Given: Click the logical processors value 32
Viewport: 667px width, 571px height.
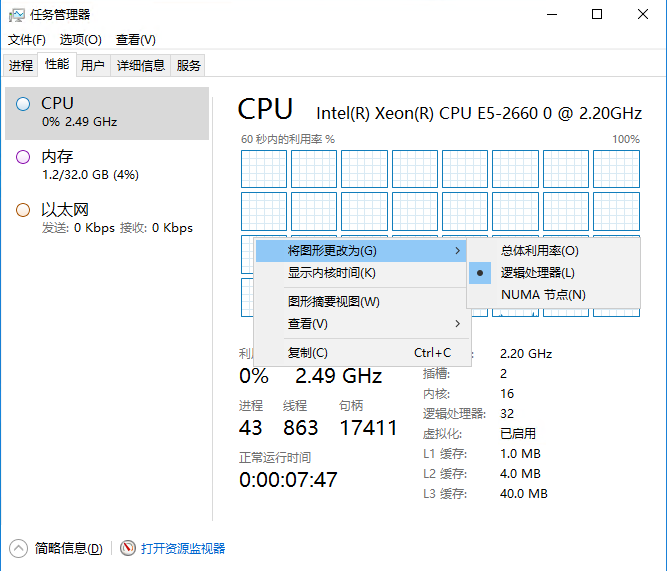Looking at the screenshot, I should (x=507, y=414).
